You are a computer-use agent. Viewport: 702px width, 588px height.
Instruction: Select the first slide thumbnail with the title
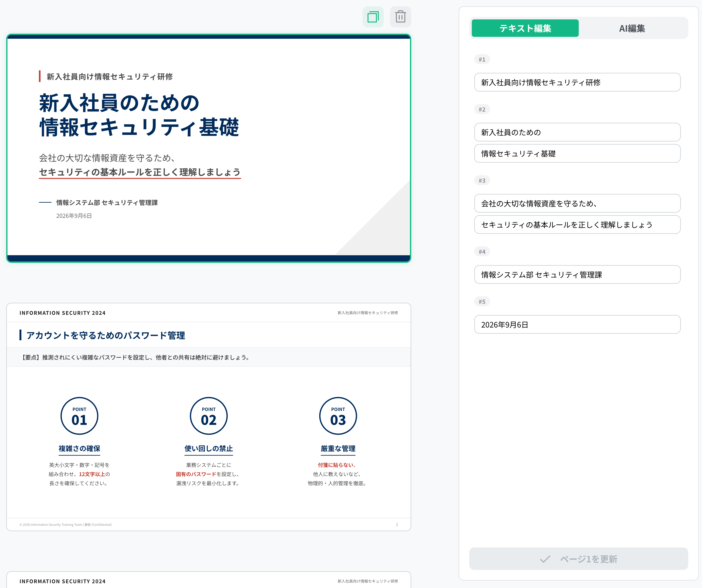(209, 148)
